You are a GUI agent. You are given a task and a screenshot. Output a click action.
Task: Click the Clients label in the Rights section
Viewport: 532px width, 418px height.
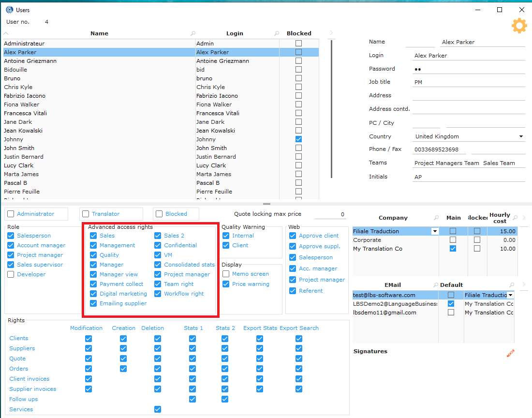coord(18,338)
